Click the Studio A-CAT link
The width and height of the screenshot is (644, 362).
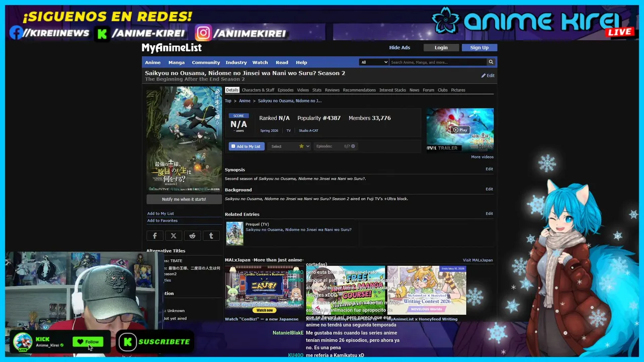308,131
